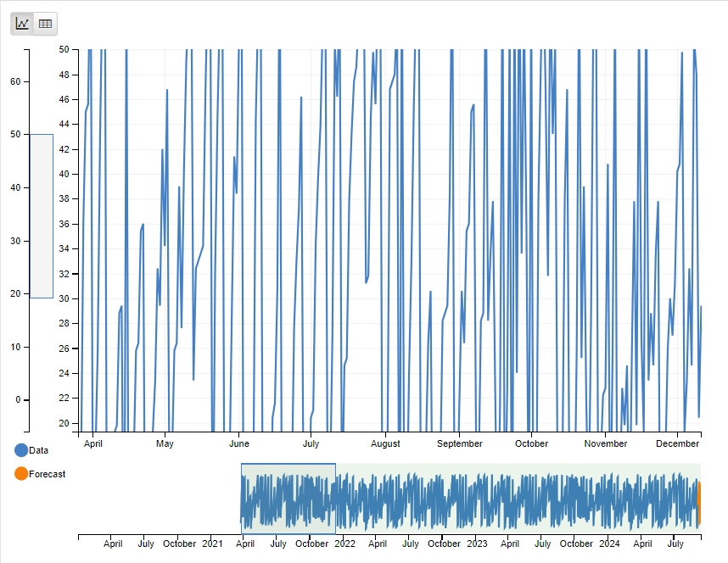Click the 2023 label on overview axis
The height and width of the screenshot is (563, 728).
pos(478,543)
